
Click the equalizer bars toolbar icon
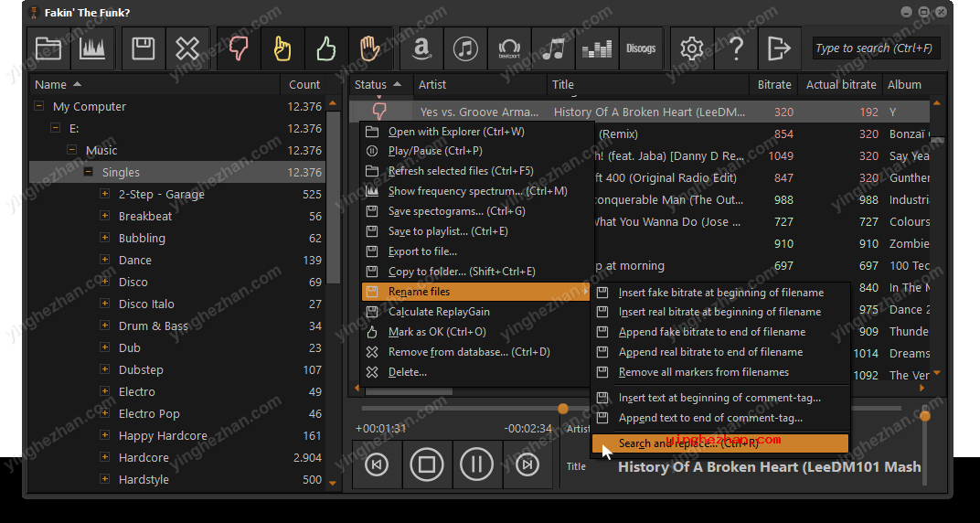click(x=597, y=48)
